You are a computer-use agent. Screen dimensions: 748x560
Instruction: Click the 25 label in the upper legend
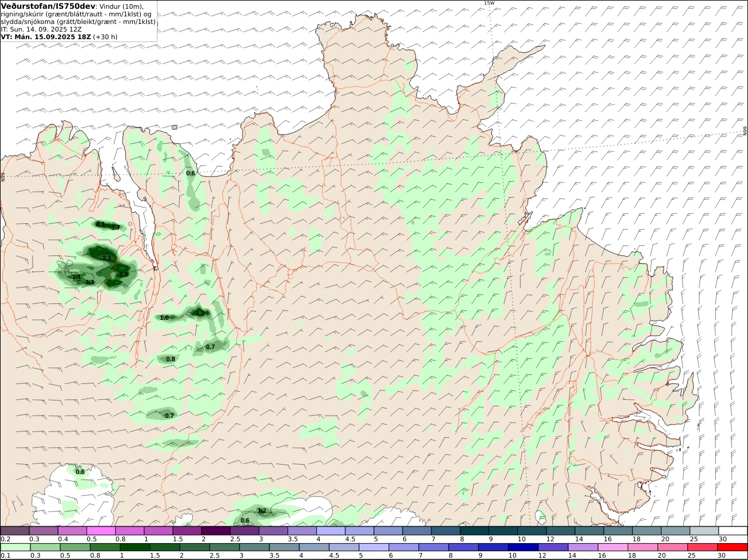pos(692,539)
